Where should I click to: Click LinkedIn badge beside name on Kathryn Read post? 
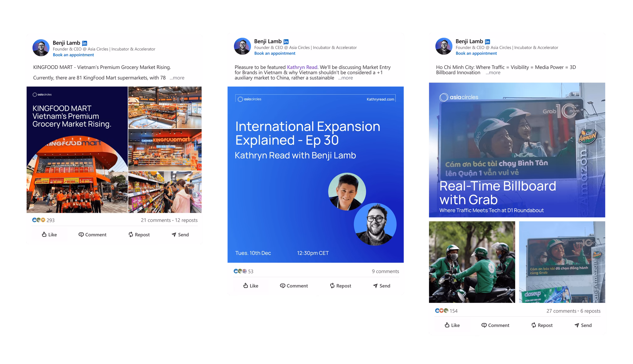[286, 42]
